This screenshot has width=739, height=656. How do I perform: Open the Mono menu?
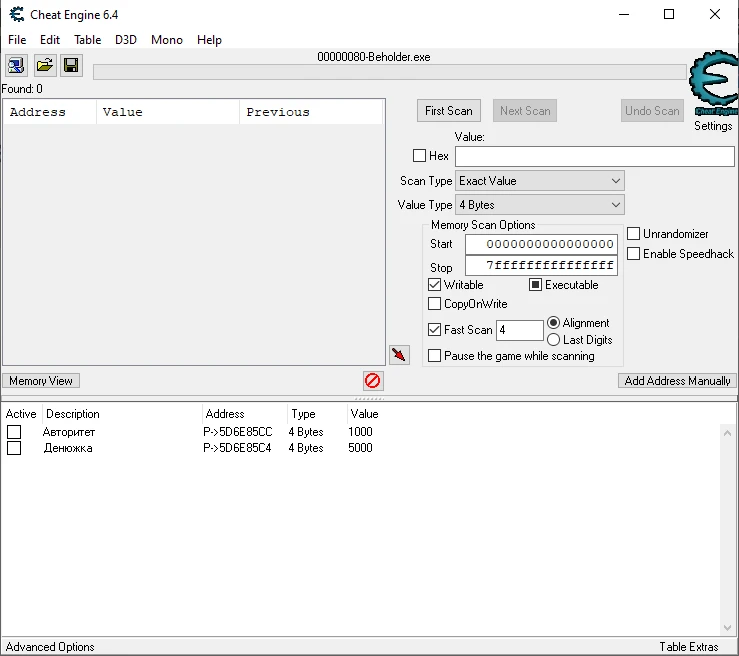(167, 40)
